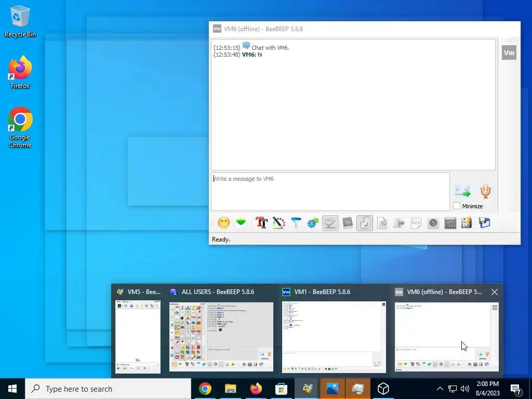Viewport: 532px width, 399px height.
Task: Select the Firefox desktop shortcut
Action: pos(20,72)
